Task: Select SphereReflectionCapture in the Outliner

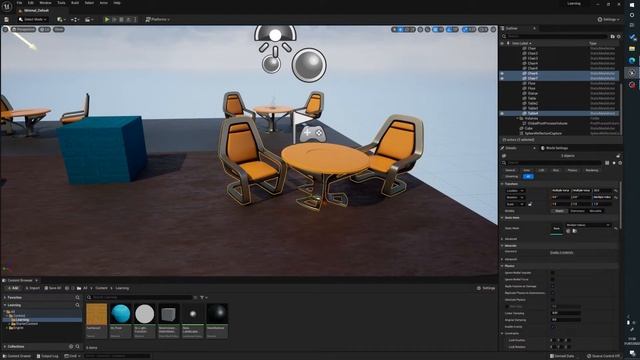Action: click(x=543, y=133)
